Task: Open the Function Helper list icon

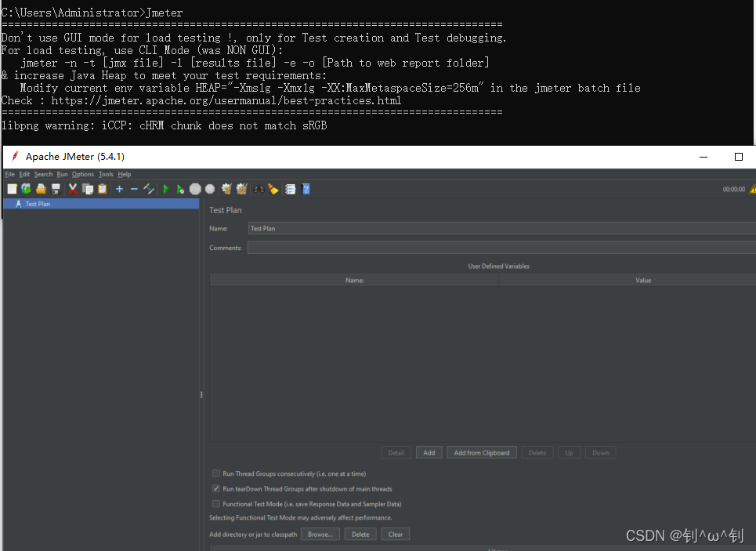Action: [290, 189]
